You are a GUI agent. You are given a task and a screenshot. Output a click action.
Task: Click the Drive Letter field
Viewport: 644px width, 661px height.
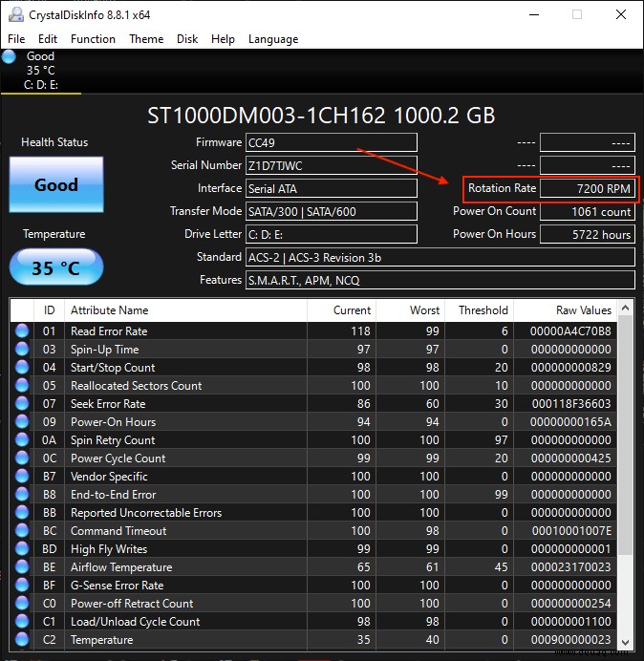(331, 234)
